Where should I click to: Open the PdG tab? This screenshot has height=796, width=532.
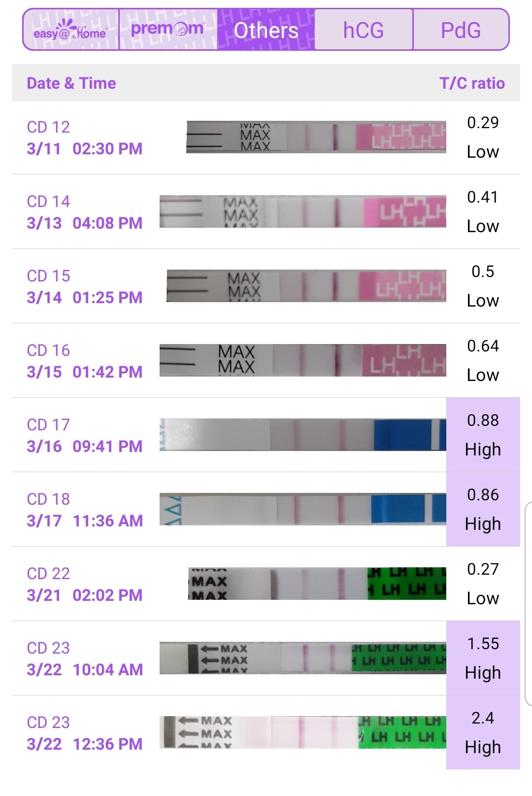point(461,30)
